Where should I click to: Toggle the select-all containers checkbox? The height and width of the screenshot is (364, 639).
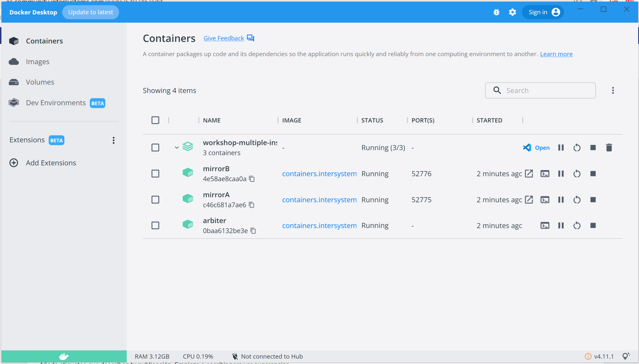tap(155, 120)
